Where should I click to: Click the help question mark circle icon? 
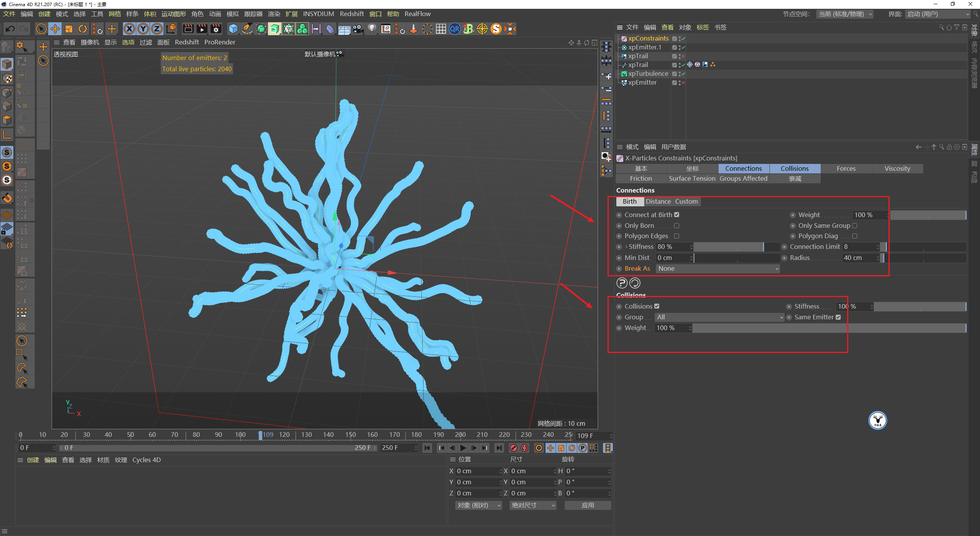622,283
